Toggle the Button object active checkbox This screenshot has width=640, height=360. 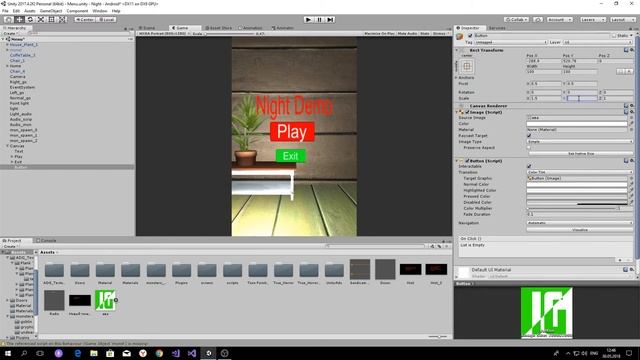pos(470,36)
